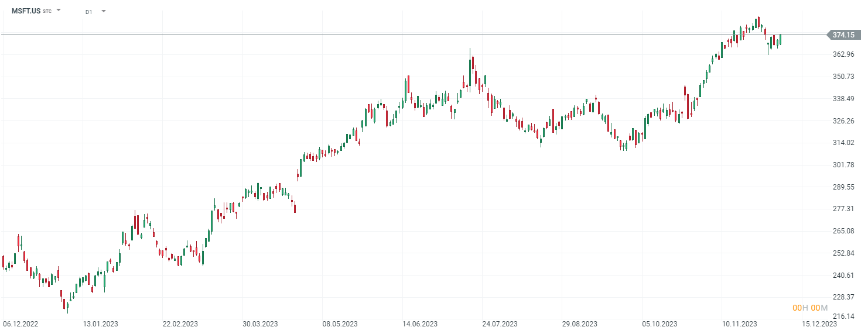868x334 pixels.
Task: Select the 252.84 price axis label
Action: 843,253
